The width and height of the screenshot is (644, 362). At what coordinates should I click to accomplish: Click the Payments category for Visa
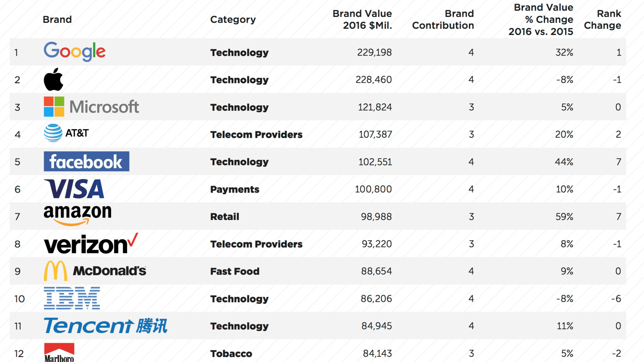click(x=235, y=189)
